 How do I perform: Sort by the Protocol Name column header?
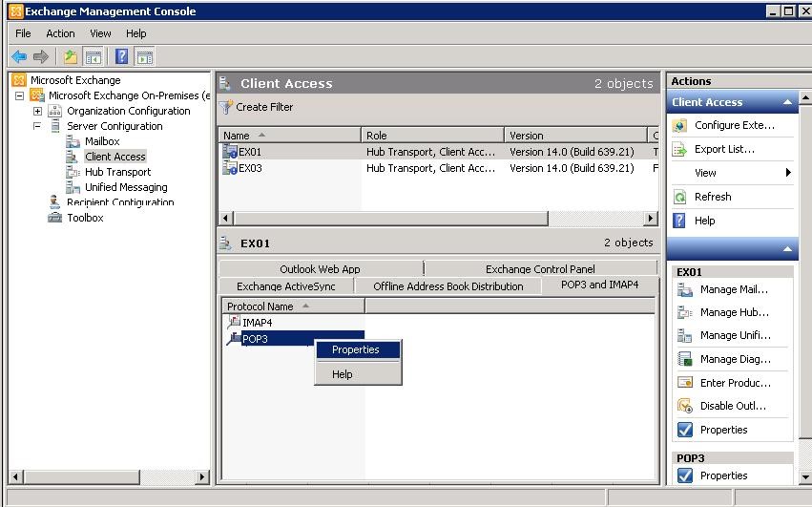click(293, 306)
